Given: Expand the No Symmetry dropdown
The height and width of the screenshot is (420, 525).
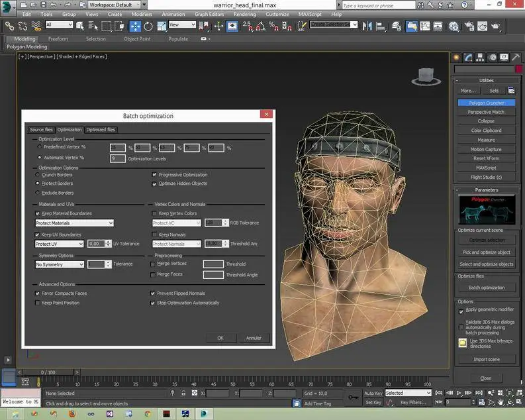Looking at the screenshot, I should (60, 264).
